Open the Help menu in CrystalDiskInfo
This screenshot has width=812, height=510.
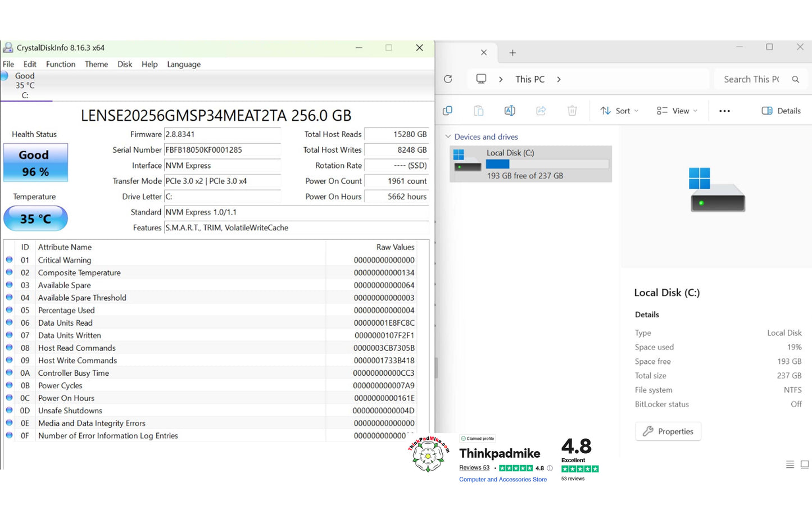pyautogui.click(x=149, y=64)
